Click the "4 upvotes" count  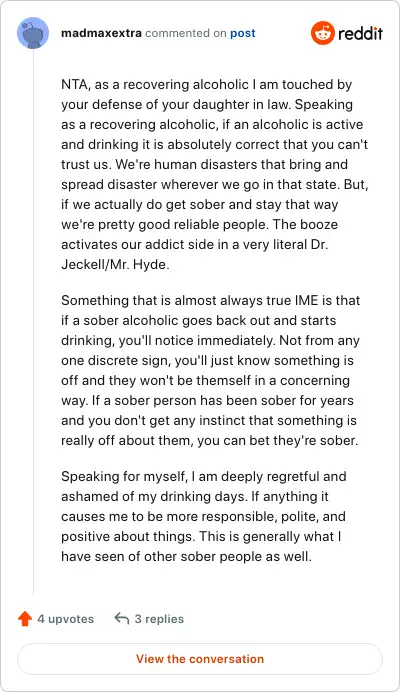65,619
